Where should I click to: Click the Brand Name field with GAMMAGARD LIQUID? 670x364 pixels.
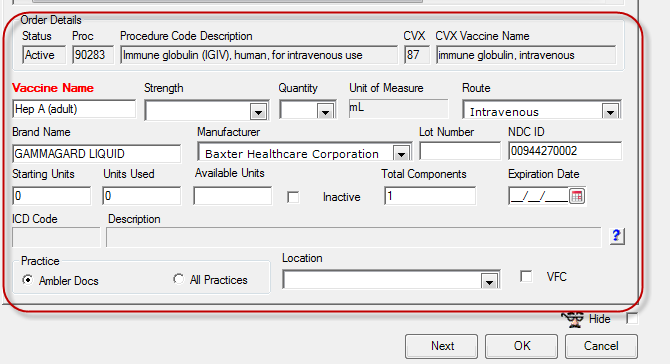point(97,154)
